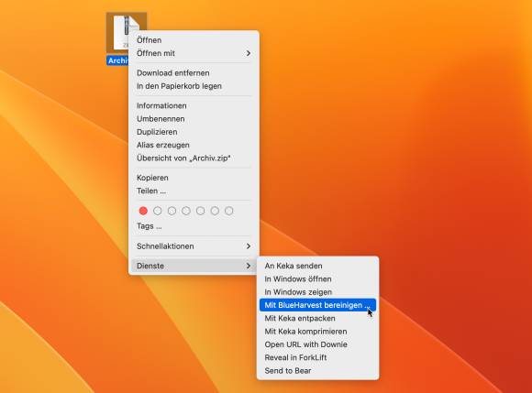The height and width of the screenshot is (393, 532).
Task: Expand the Schnellaktionen submenu
Action: [194, 246]
